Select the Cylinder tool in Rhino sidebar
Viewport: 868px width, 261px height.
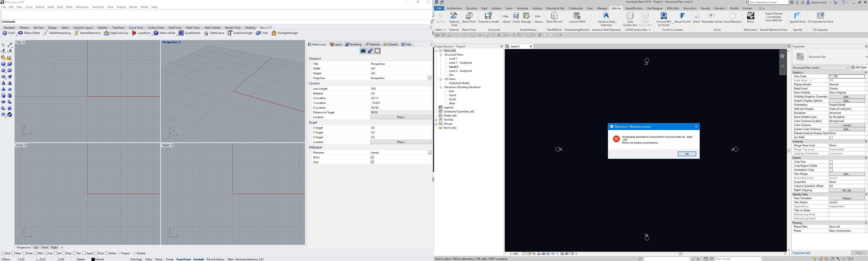3,96
